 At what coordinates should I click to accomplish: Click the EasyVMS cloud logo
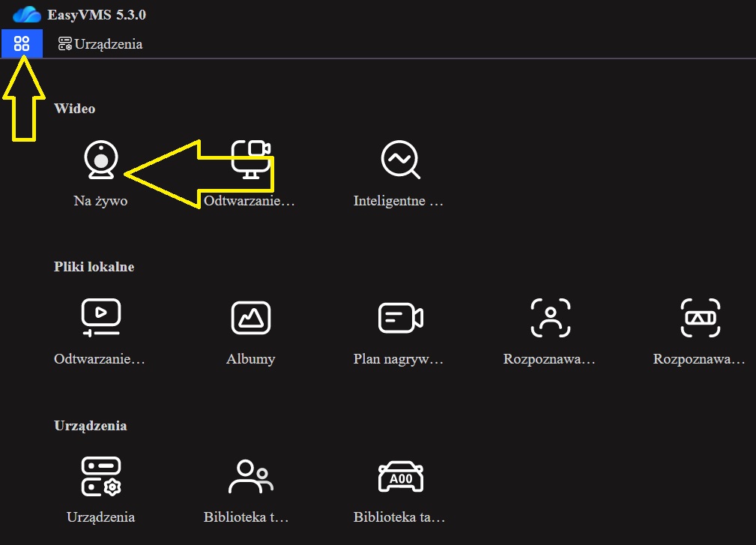[x=26, y=14]
